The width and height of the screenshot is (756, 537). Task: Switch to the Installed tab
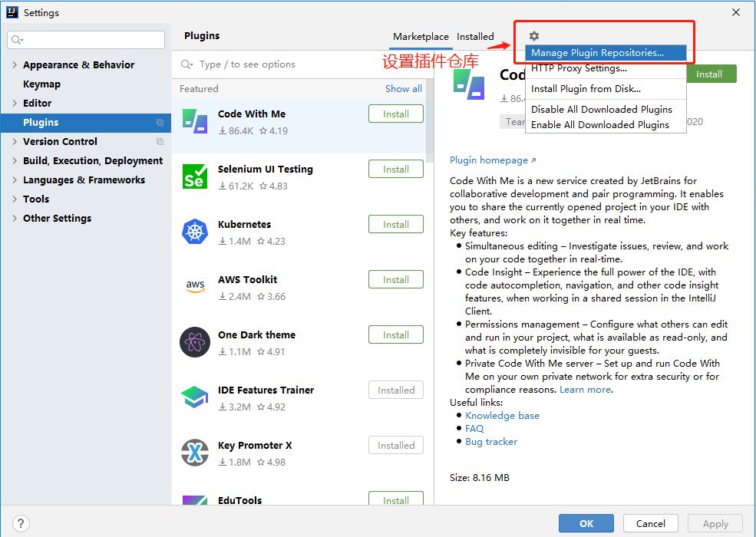point(475,37)
